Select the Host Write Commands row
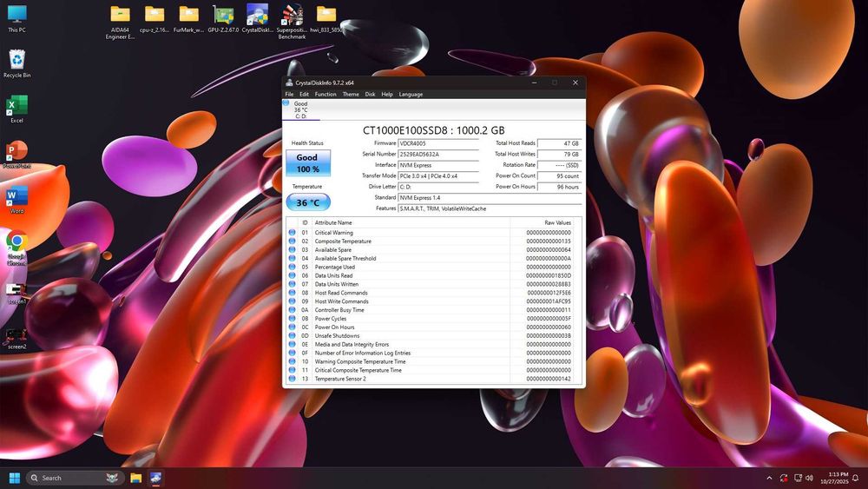 click(x=430, y=301)
